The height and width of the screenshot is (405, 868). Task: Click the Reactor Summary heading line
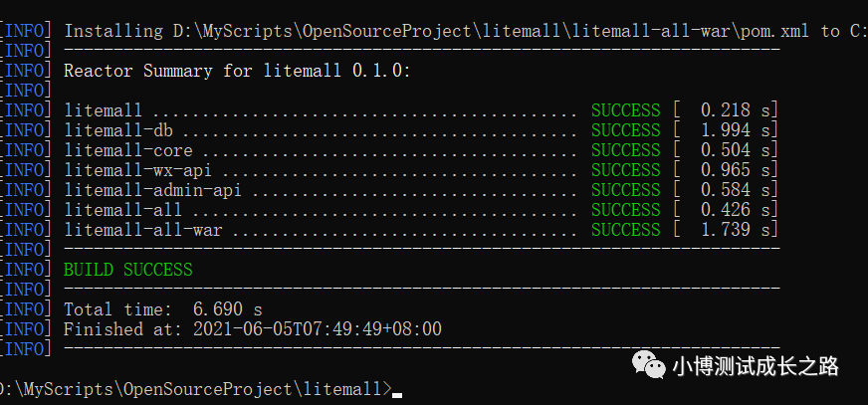coord(236,71)
